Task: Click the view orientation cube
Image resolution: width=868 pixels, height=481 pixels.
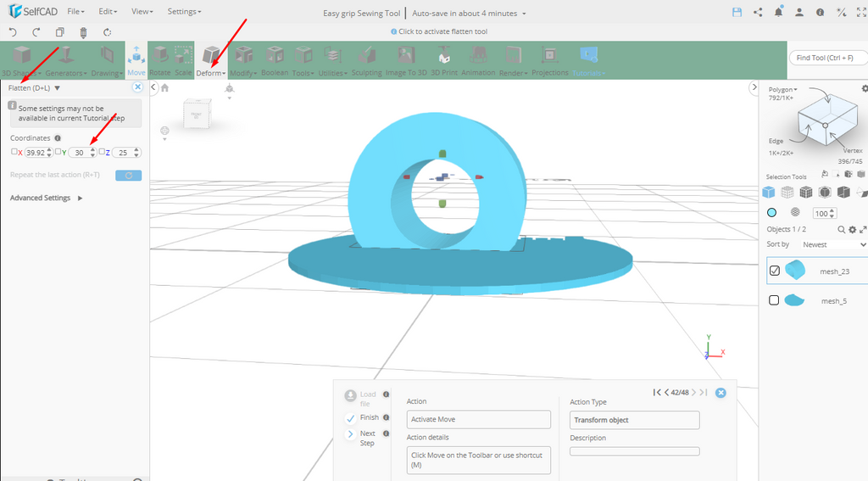Action: point(197,114)
